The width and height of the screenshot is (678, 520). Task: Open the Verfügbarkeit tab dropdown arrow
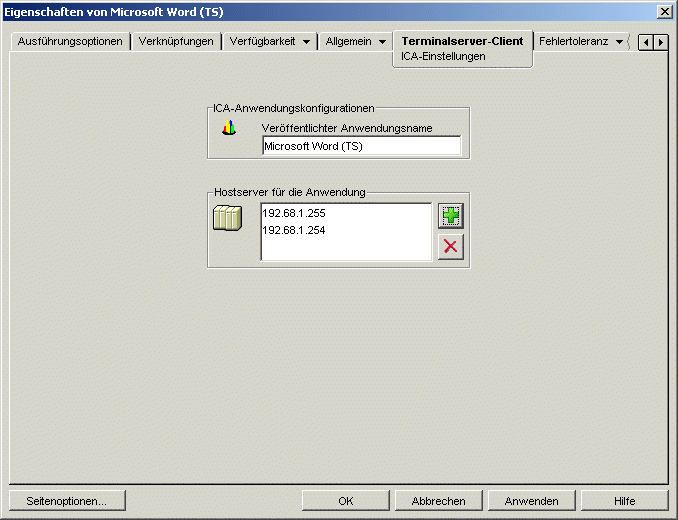[306, 42]
